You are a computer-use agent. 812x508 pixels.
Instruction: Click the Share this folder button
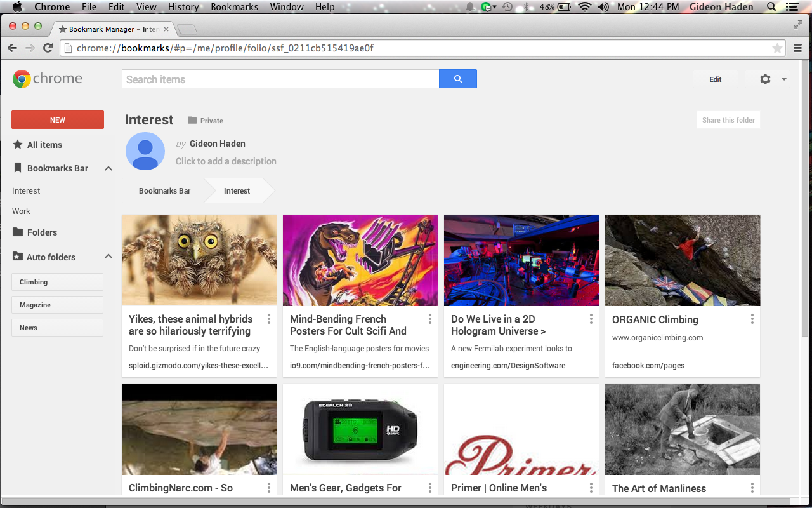[728, 120]
